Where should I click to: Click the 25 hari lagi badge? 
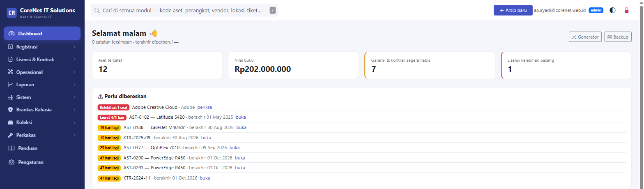(109, 148)
